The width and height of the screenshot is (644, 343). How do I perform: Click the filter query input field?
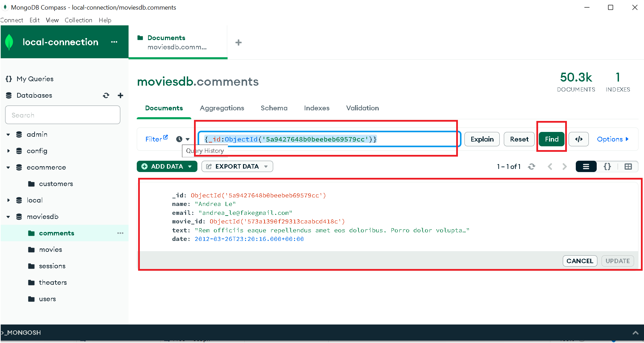pos(329,139)
